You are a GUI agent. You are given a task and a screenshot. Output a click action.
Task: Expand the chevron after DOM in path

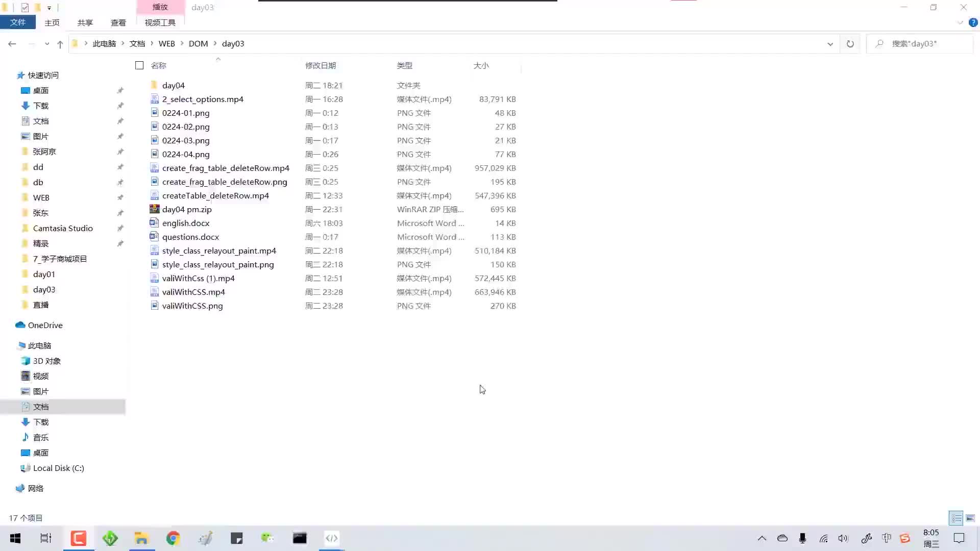(x=215, y=44)
